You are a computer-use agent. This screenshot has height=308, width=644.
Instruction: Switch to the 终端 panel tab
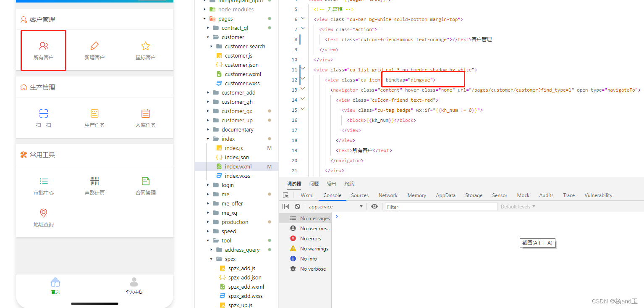[349, 184]
